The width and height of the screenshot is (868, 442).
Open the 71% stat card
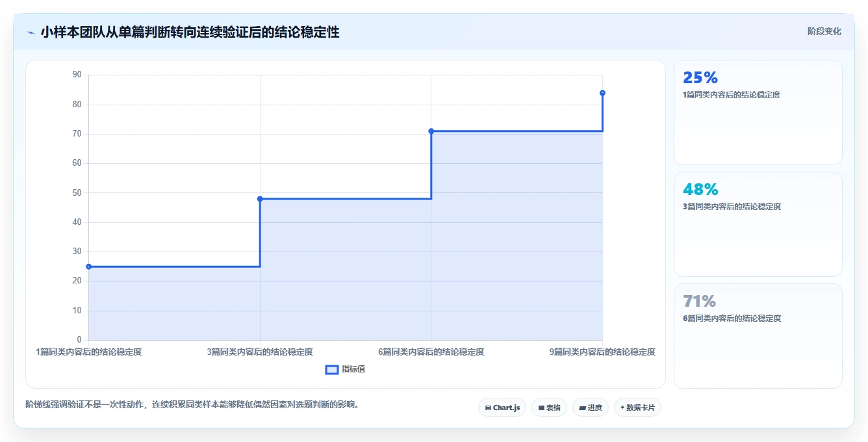coord(758,336)
